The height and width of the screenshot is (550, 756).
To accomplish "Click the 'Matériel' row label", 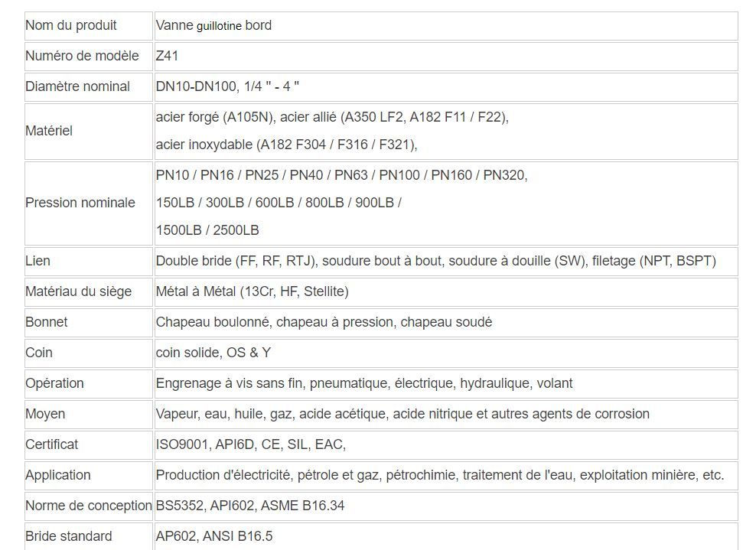I will (x=49, y=131).
